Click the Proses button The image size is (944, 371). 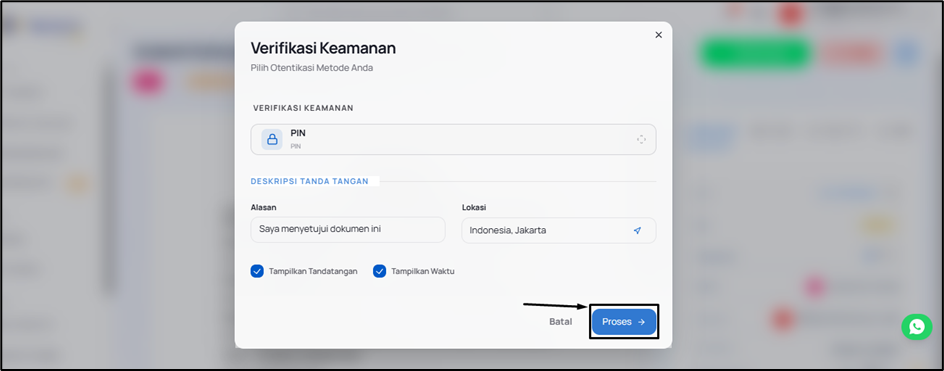(x=624, y=322)
